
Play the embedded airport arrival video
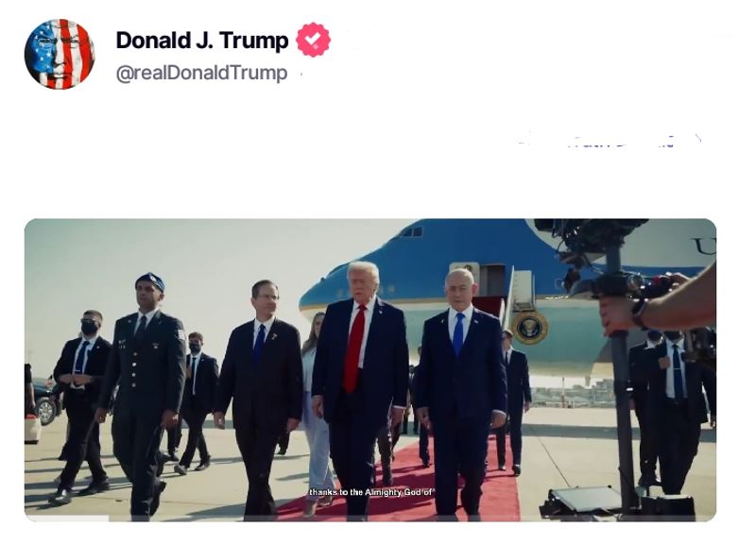click(370, 370)
